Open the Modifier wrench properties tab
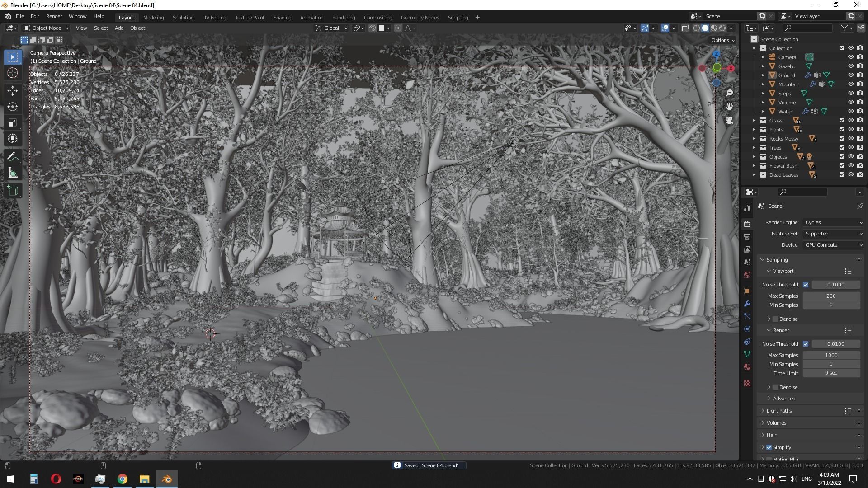Image resolution: width=868 pixels, height=488 pixels. tap(747, 304)
